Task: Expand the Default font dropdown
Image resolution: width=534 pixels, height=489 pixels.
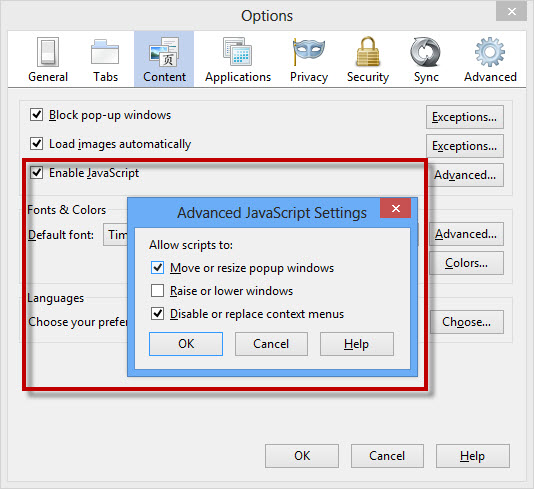Action: click(x=116, y=235)
